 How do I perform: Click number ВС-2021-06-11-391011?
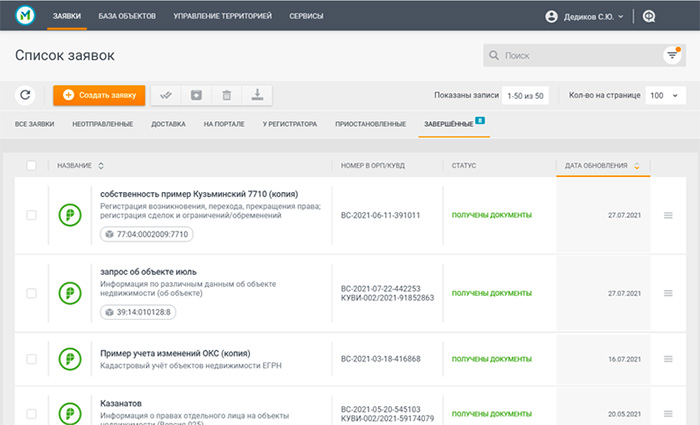pyautogui.click(x=380, y=215)
